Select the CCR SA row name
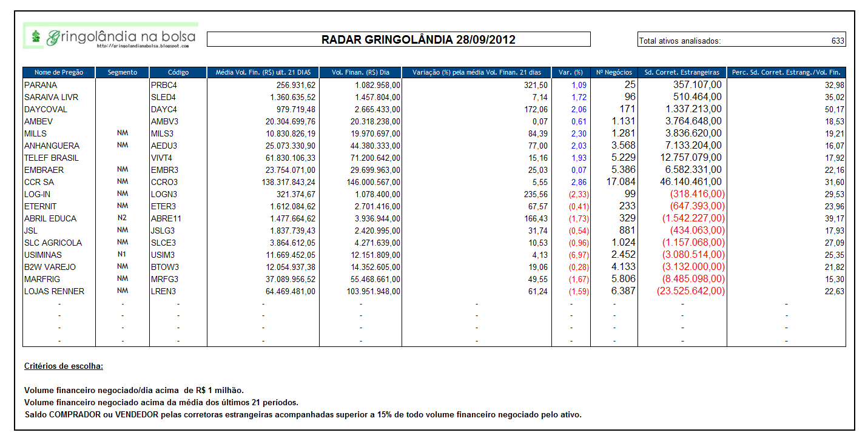The height and width of the screenshot is (441, 868). [x=39, y=182]
